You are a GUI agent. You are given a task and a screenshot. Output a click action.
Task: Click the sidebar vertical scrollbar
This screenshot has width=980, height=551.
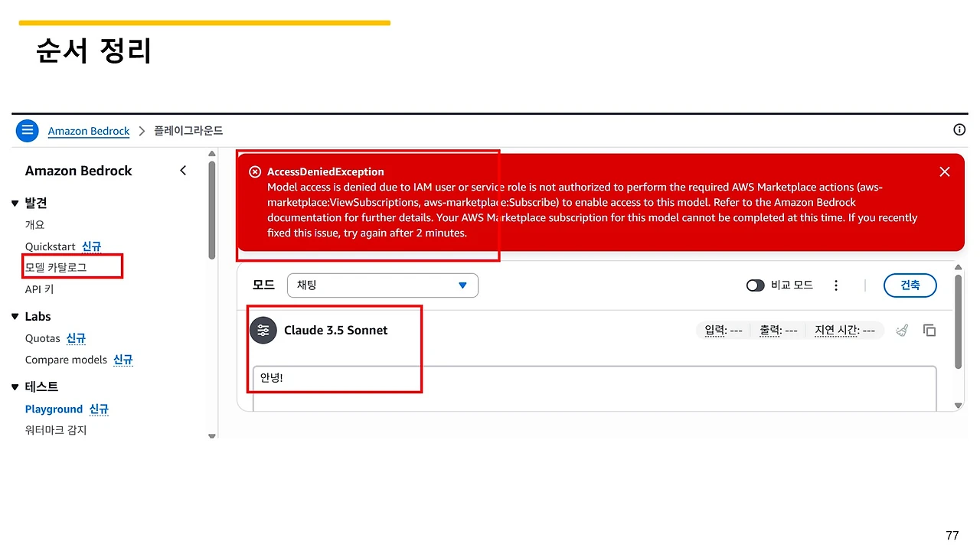point(212,210)
